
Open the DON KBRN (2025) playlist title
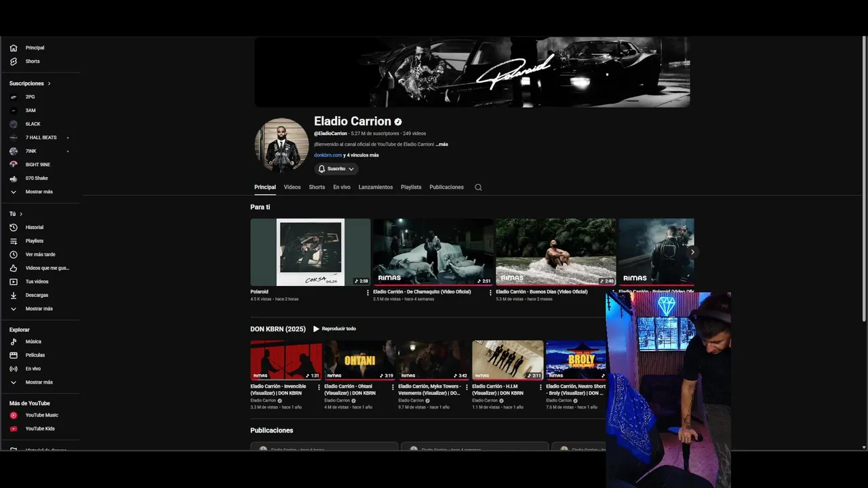coord(278,329)
